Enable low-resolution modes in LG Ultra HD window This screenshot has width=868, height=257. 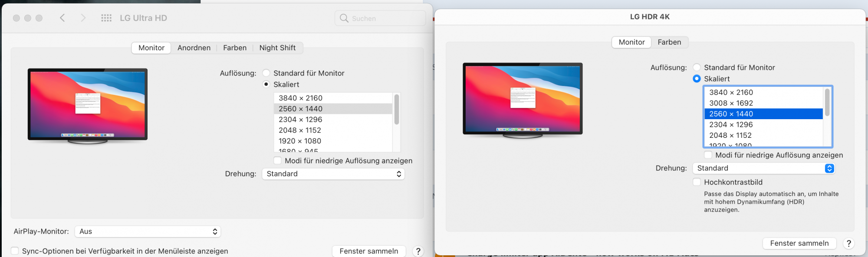tap(277, 160)
